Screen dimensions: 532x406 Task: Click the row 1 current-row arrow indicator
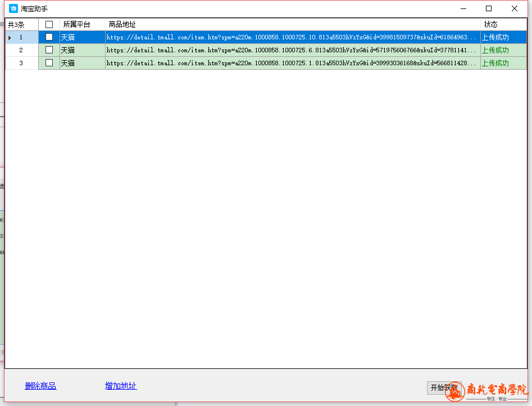[10, 38]
